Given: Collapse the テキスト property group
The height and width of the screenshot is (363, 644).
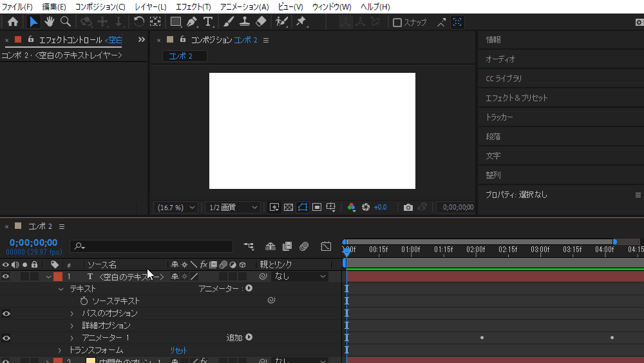Looking at the screenshot, I should click(61, 289).
